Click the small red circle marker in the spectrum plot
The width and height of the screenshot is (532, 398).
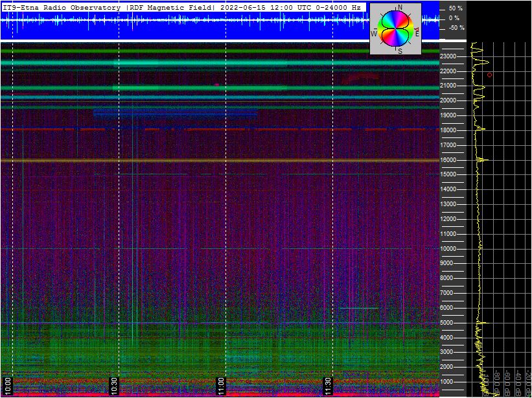[x=489, y=75]
